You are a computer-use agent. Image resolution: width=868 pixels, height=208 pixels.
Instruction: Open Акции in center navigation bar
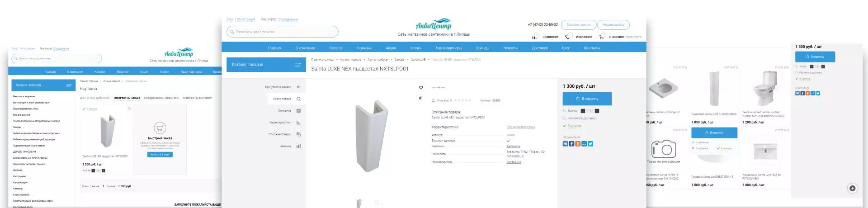(391, 48)
